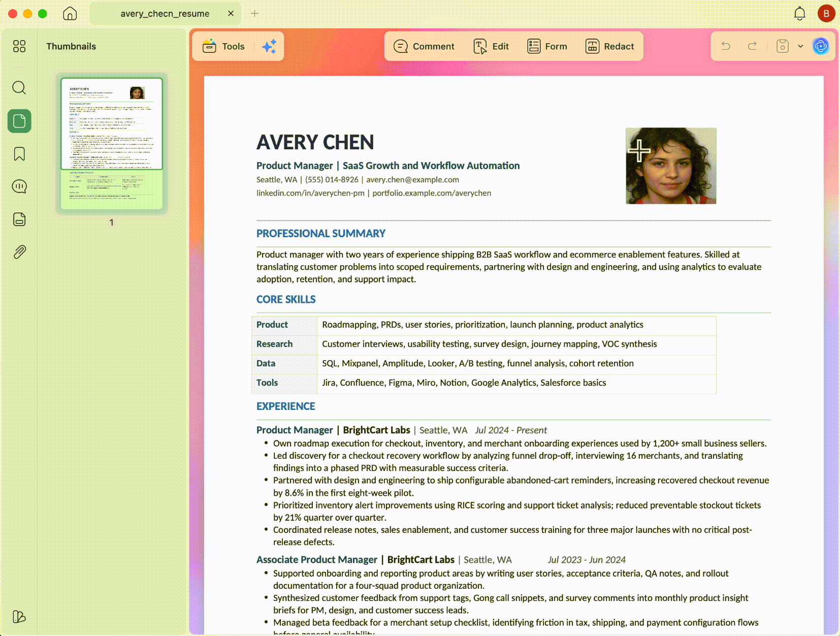Image resolution: width=840 pixels, height=636 pixels.
Task: Click the EXPERIENCE heading
Action: pos(286,406)
